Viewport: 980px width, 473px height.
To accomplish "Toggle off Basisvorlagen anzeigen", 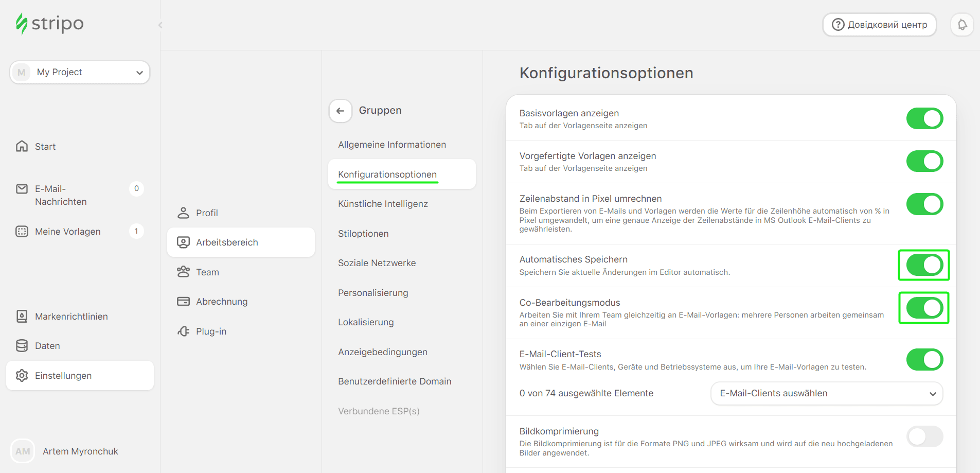I will coord(925,118).
